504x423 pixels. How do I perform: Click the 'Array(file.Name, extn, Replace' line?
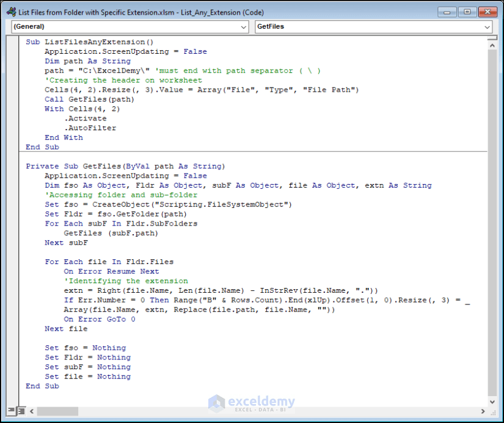tap(199, 310)
